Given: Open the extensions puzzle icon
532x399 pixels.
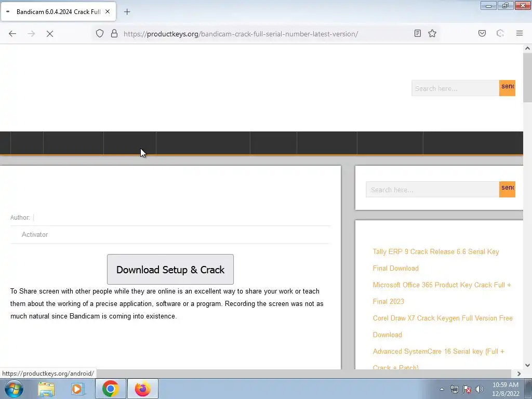Looking at the screenshot, I should pos(500,33).
